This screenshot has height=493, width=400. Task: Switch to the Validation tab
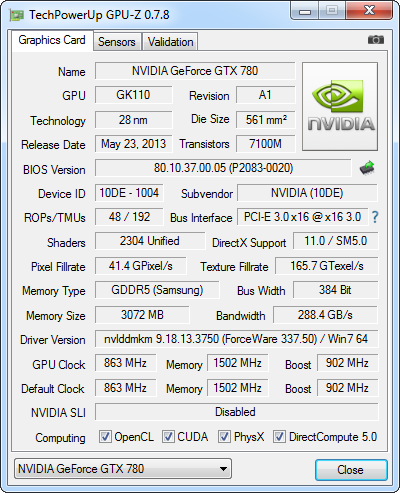[x=170, y=42]
